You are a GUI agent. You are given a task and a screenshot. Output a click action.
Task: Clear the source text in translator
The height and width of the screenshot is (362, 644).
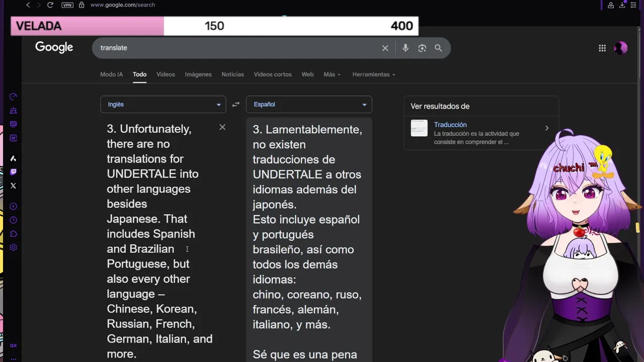tap(222, 127)
